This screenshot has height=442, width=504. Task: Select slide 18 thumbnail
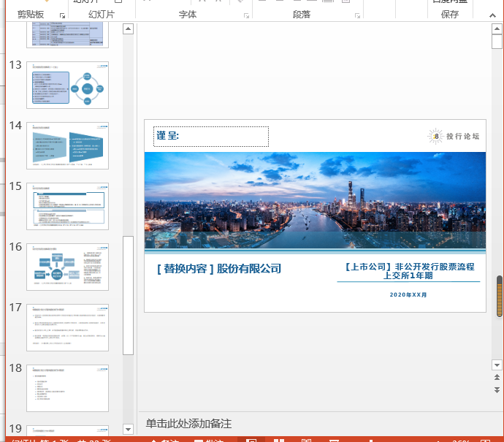67,389
